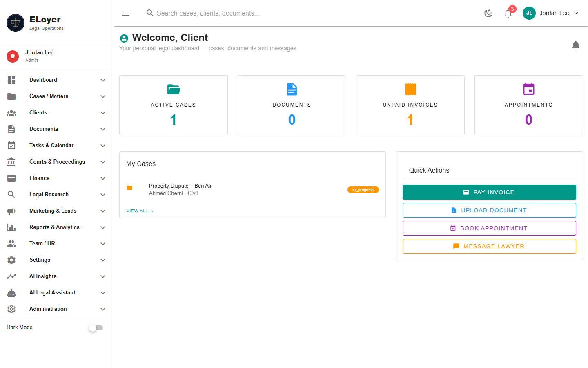Toggle night mode moon icon
The height and width of the screenshot is (368, 588).
[x=488, y=13]
